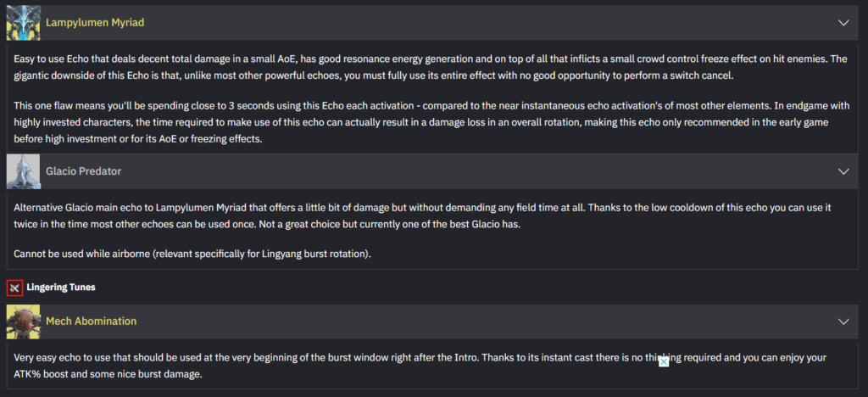Image resolution: width=868 pixels, height=397 pixels.
Task: Click the Mech Abomination heading text
Action: (x=91, y=322)
